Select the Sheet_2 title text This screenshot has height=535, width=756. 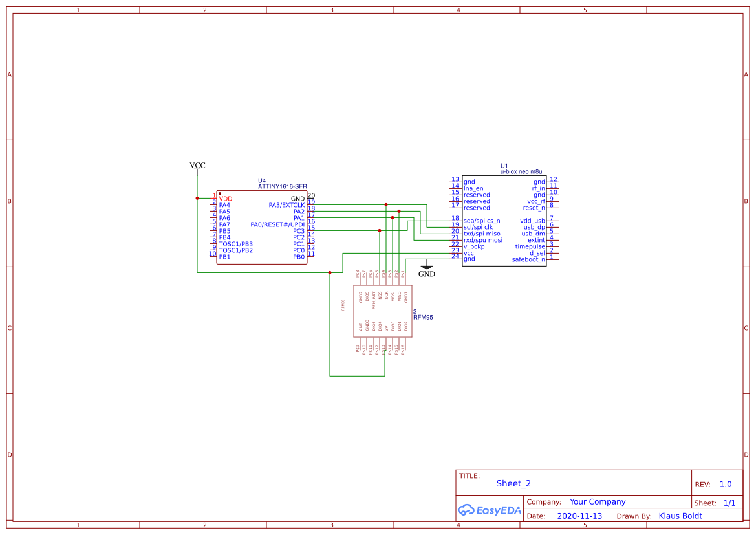[x=512, y=483]
